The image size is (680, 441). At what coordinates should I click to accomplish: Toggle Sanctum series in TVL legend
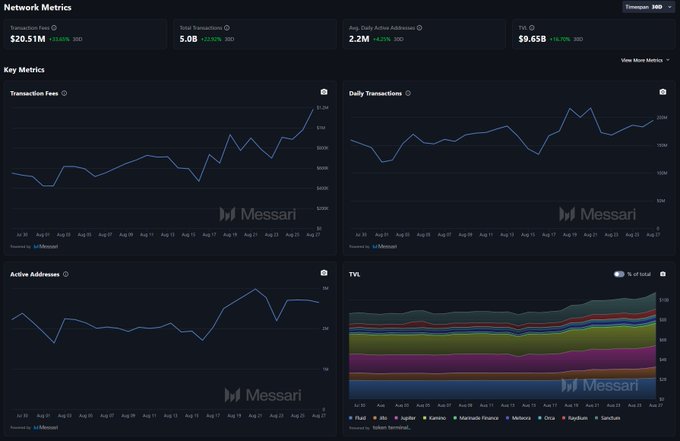[x=608, y=418]
